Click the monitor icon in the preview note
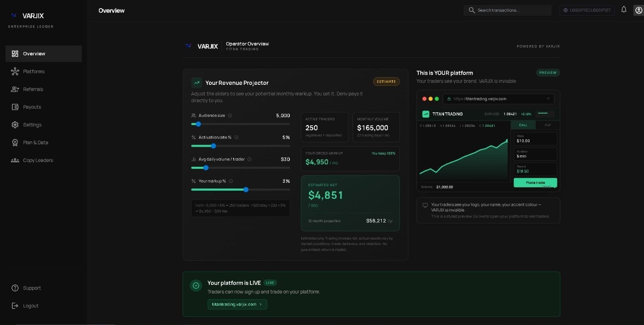This screenshot has height=325, width=644. pyautogui.click(x=425, y=205)
